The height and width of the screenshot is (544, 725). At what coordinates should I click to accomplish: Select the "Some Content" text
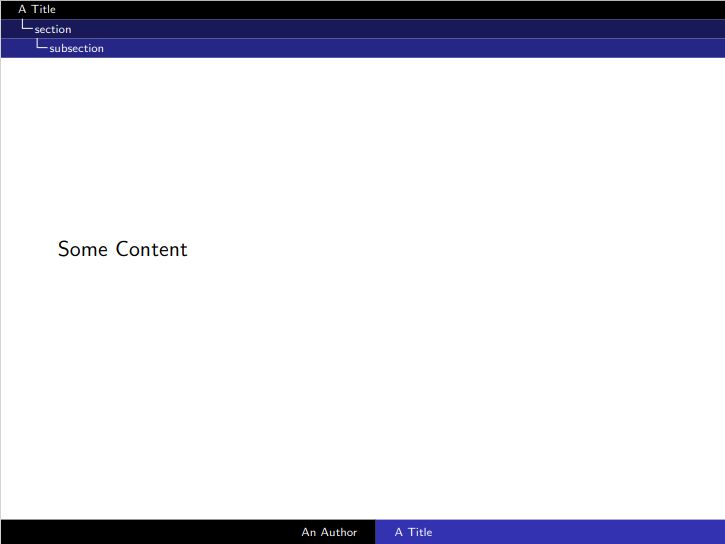point(123,249)
